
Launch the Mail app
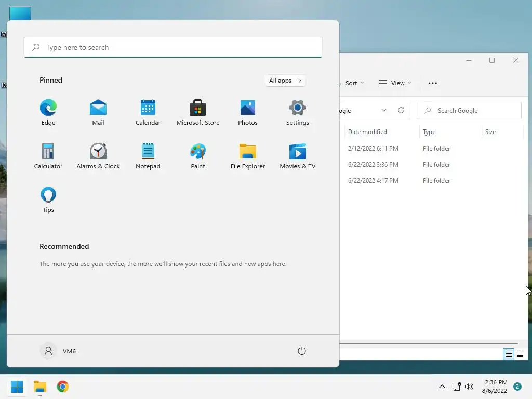coord(98,113)
